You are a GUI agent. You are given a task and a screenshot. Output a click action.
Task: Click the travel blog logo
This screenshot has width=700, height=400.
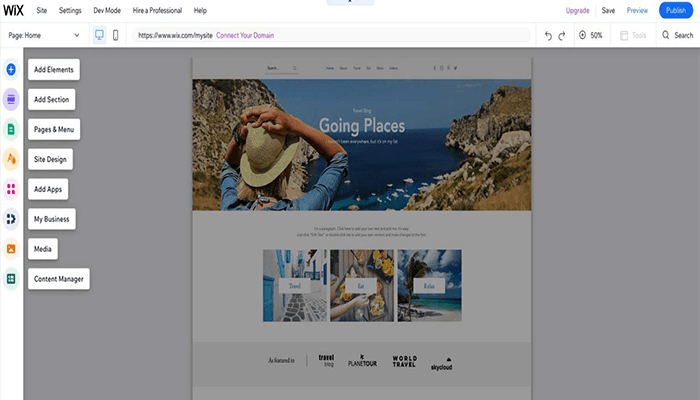coord(327,361)
